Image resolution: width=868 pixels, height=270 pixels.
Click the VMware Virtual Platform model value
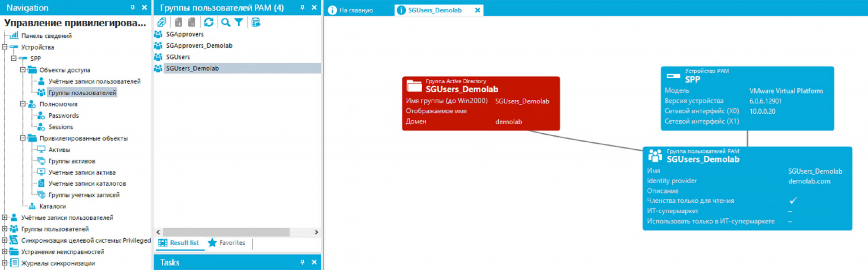point(786,91)
